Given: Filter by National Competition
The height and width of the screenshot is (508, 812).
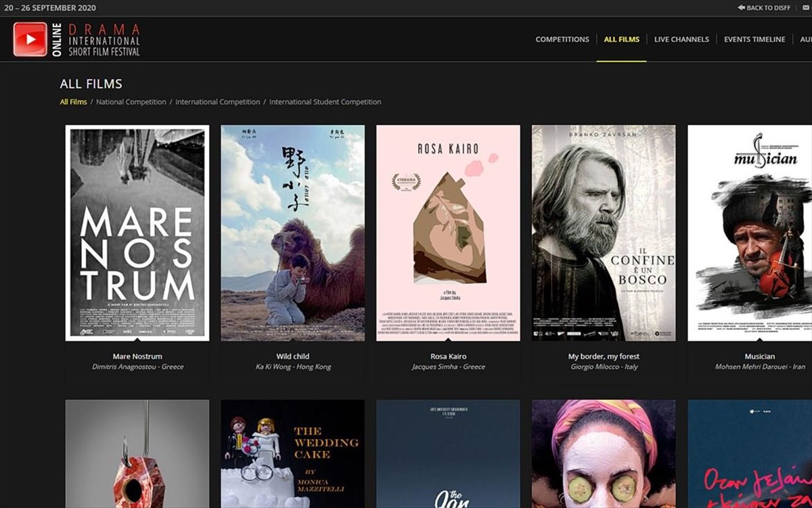Looking at the screenshot, I should coord(131,102).
